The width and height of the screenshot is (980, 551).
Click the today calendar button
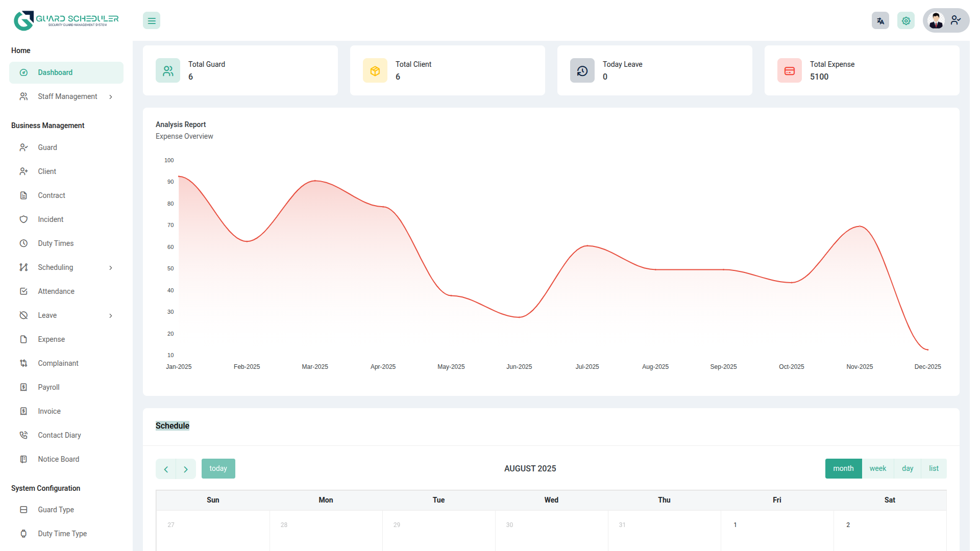[x=218, y=468]
